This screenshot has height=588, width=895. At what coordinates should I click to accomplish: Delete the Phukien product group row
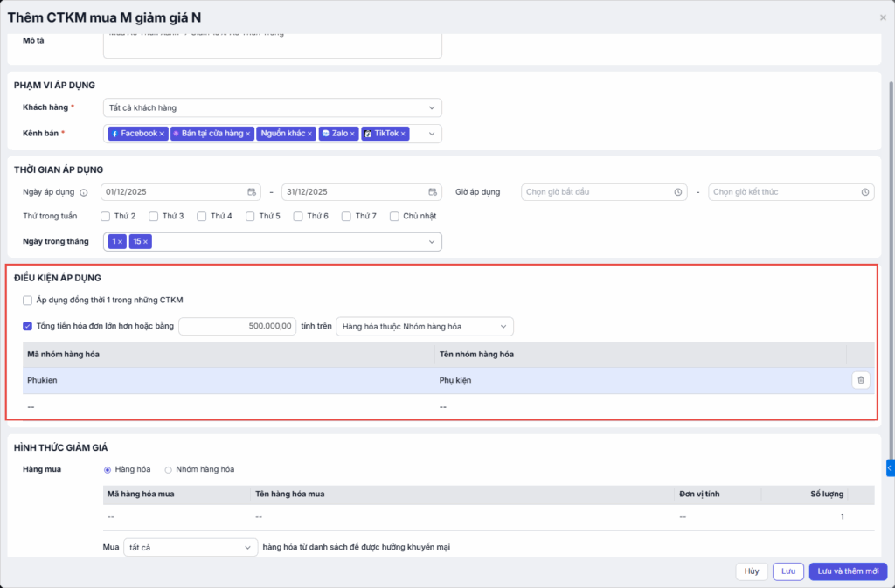pyautogui.click(x=861, y=380)
